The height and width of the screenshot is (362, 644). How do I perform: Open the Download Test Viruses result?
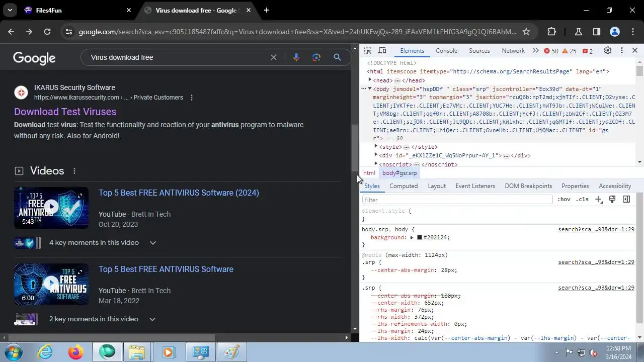pos(65,112)
